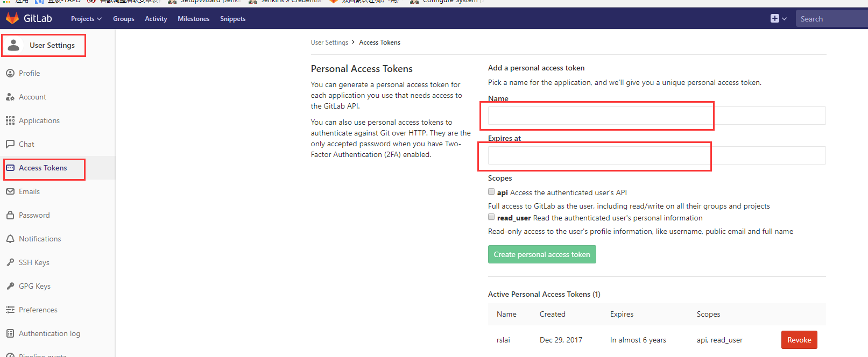
Task: Click the Profile icon in sidebar
Action: [x=10, y=73]
